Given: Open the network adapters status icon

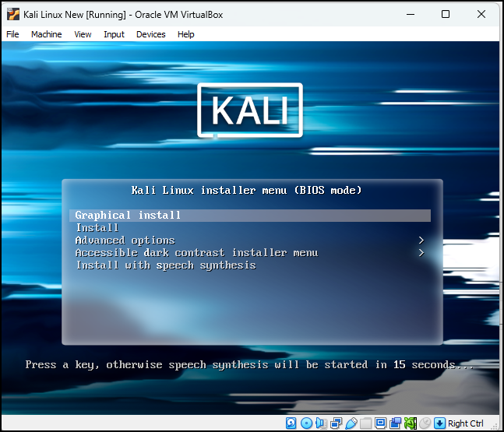Looking at the screenshot, I should point(337,423).
